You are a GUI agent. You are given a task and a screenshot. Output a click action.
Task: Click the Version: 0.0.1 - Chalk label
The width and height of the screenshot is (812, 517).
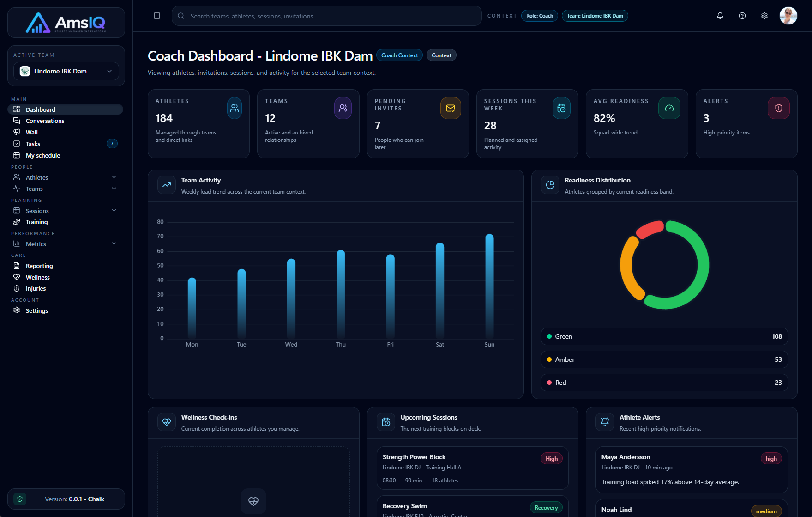tap(74, 499)
